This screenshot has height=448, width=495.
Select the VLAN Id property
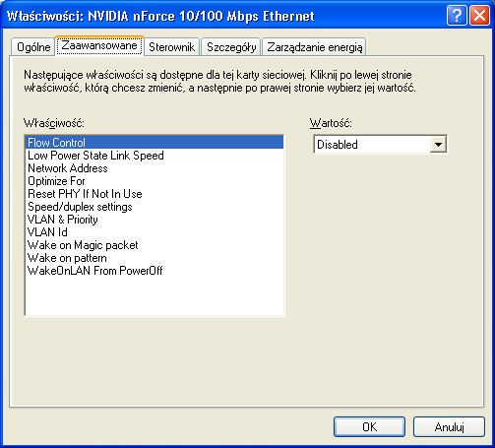(155, 232)
